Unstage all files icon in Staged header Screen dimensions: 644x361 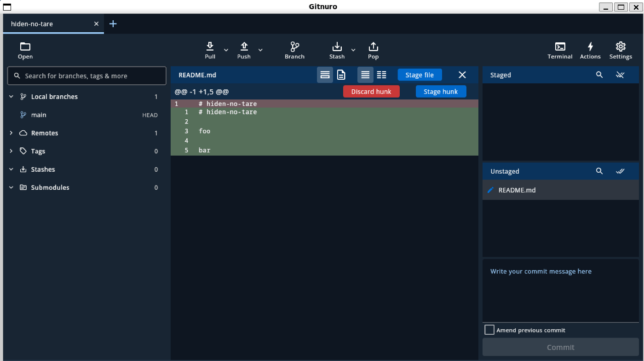tap(620, 75)
